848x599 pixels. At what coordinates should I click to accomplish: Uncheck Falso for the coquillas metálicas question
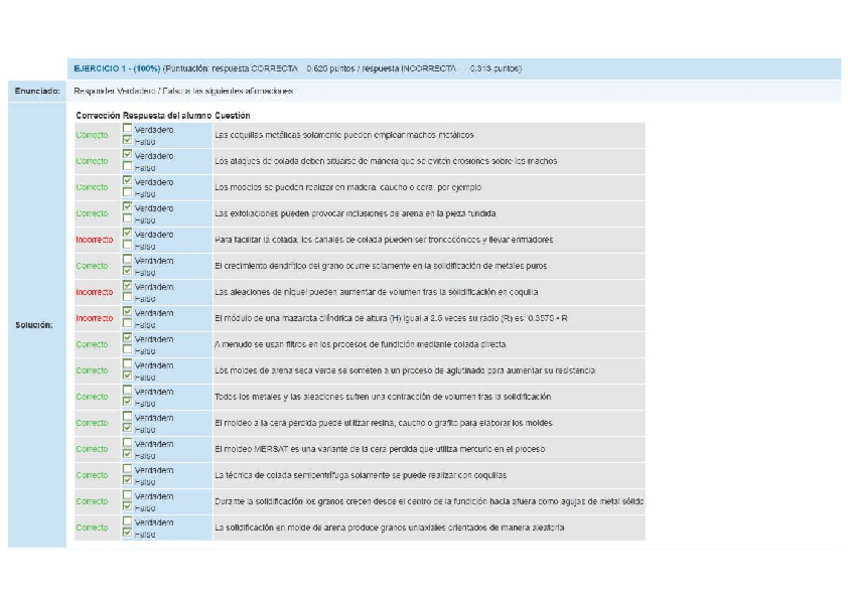126,141
